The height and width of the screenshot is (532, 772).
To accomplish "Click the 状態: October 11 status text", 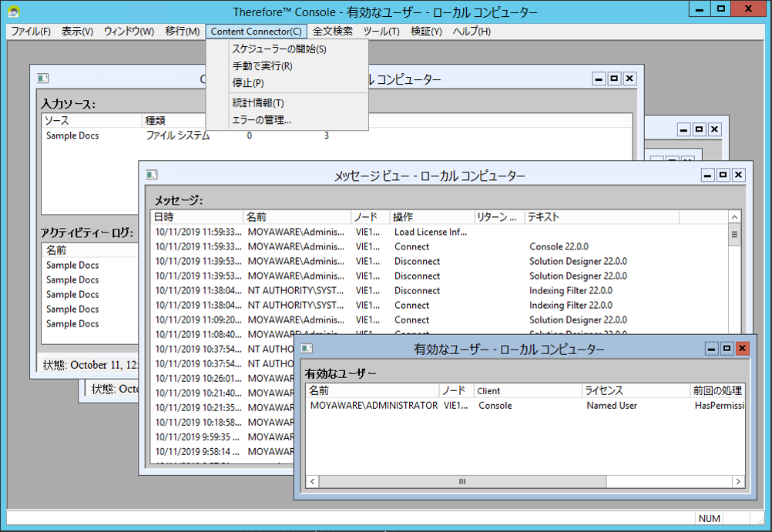I will tap(90, 365).
